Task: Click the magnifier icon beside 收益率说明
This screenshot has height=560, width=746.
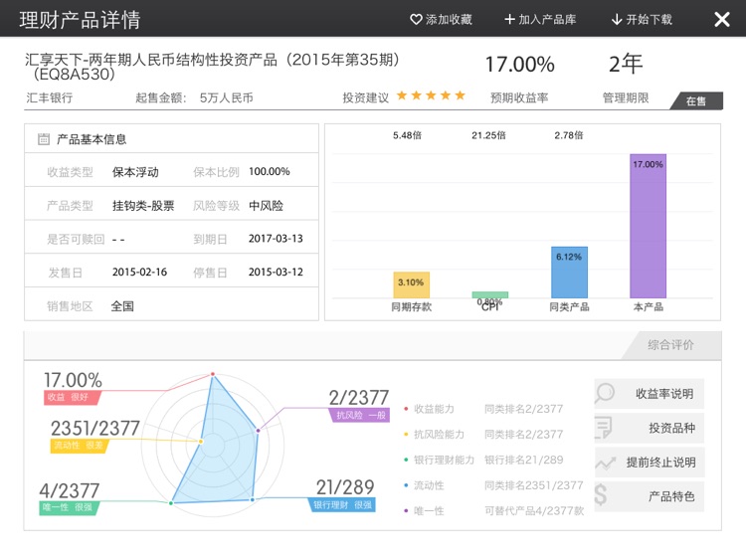Action: tap(605, 394)
